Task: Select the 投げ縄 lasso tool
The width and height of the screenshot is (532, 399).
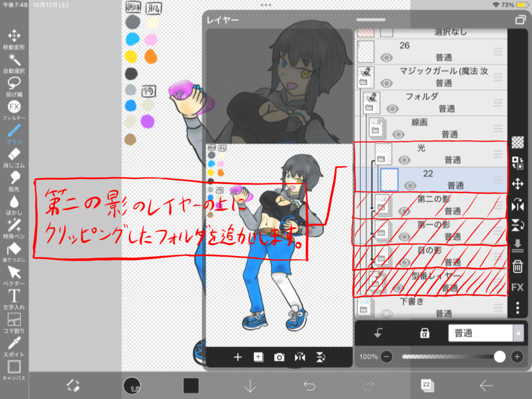Action: point(14,86)
